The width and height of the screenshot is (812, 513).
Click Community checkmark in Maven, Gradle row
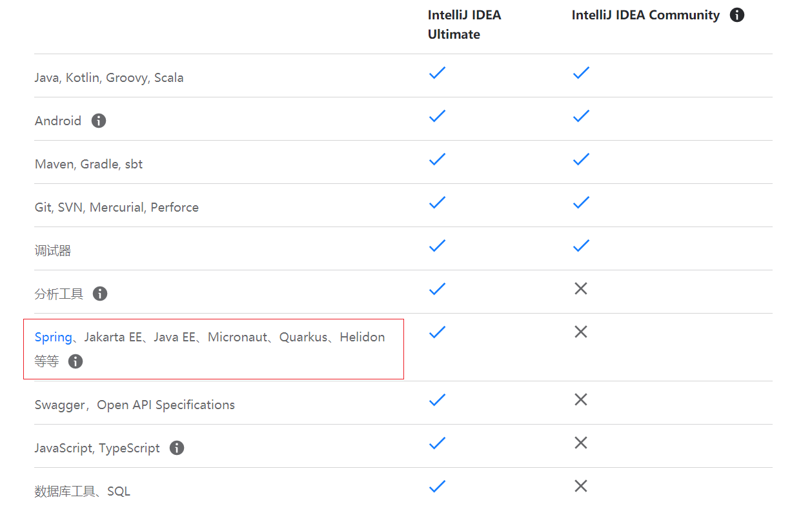(581, 159)
